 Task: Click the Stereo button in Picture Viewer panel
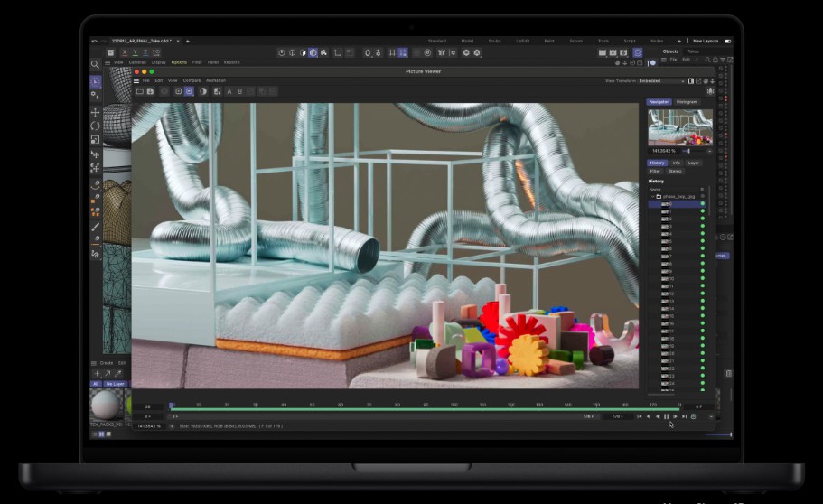[x=675, y=171]
